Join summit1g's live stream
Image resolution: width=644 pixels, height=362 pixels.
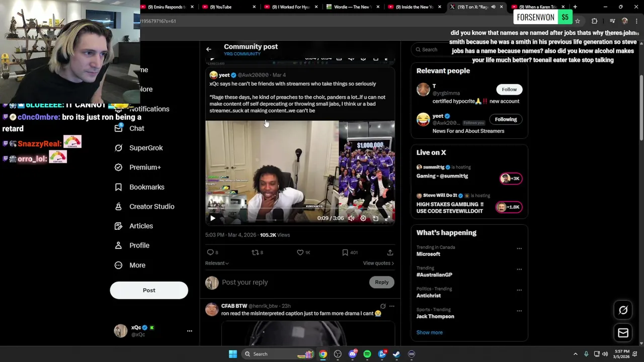(x=510, y=178)
